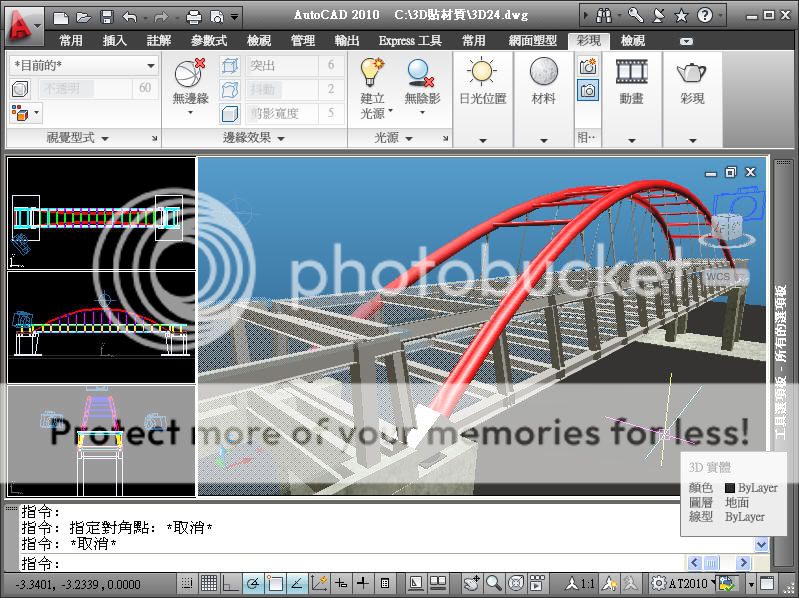Click the 無陰影 shadow sphere icon

point(421,73)
